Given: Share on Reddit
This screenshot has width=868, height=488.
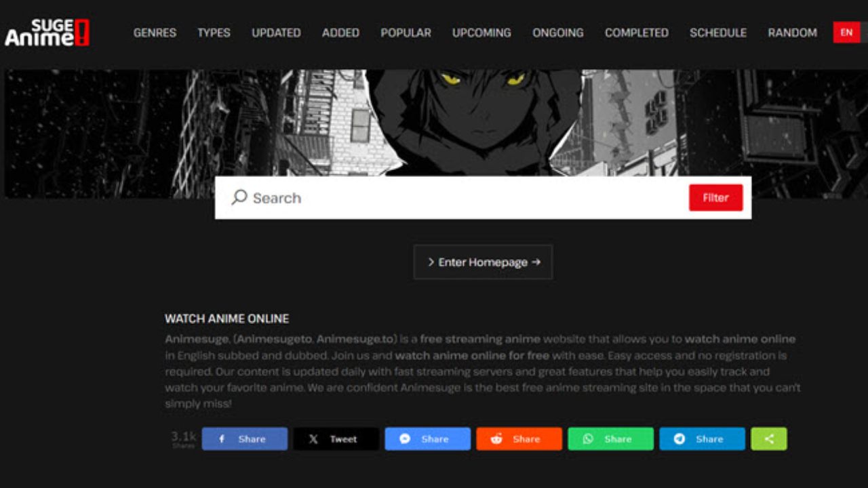Looking at the screenshot, I should click(519, 439).
